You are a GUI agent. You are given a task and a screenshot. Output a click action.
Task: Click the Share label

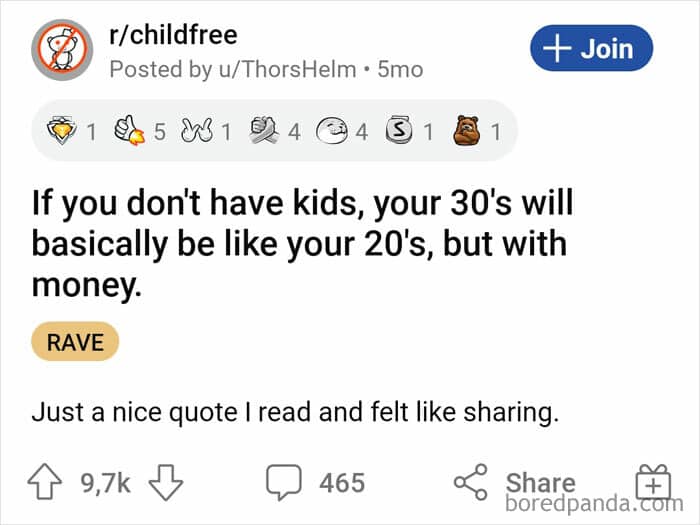(x=541, y=483)
